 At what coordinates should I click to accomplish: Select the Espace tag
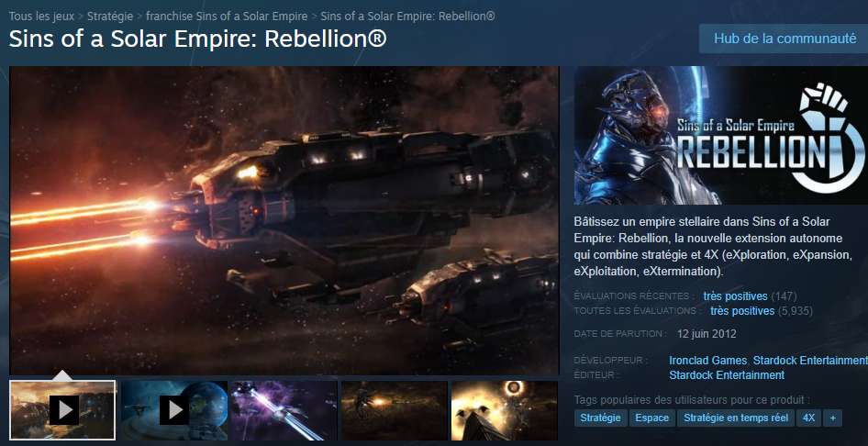tap(652, 418)
